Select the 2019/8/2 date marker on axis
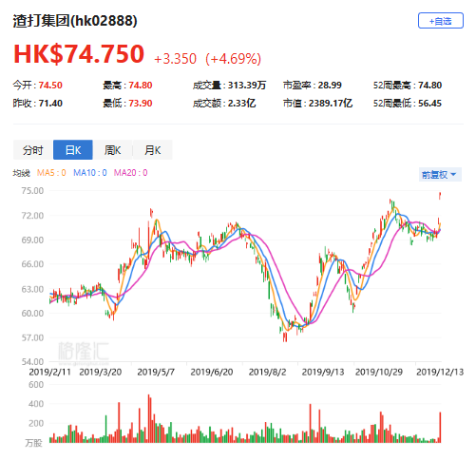 pos(267,372)
